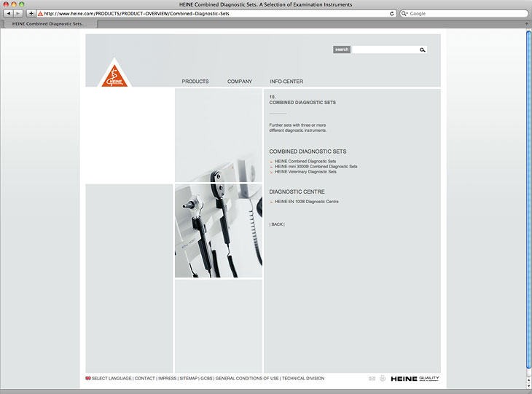Click the scrollbar down arrow
The image size is (532, 394).
[x=528, y=386]
